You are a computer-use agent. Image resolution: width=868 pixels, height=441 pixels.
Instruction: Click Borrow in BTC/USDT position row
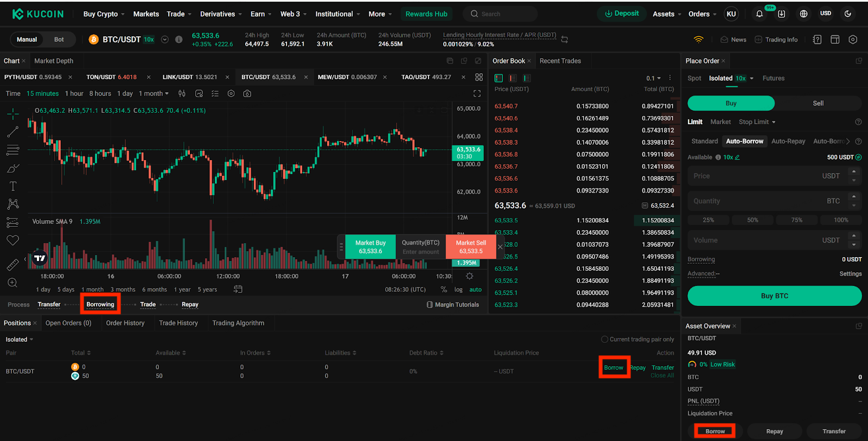[x=614, y=368]
